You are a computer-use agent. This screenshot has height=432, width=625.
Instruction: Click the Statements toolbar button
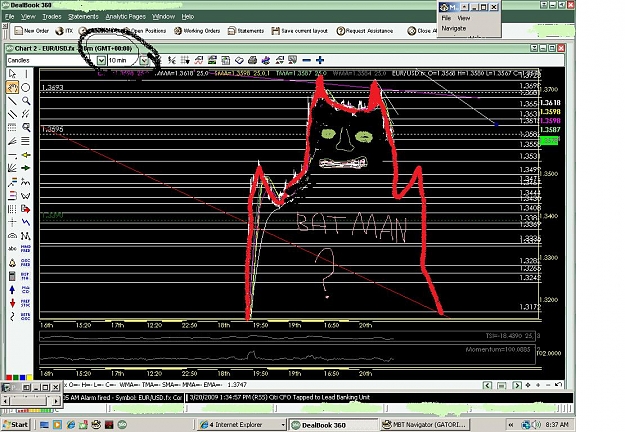pyautogui.click(x=246, y=31)
